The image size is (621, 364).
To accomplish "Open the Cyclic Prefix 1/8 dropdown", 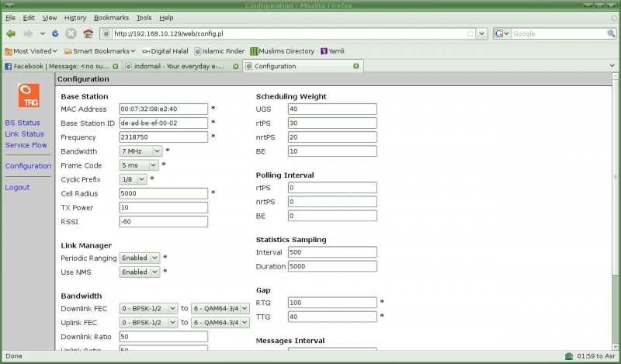I will (133, 179).
